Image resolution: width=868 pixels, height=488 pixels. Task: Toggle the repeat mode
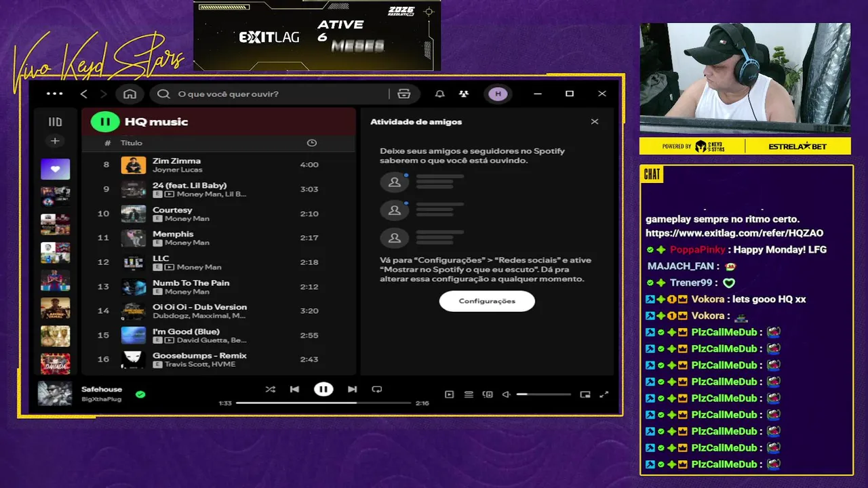point(377,389)
